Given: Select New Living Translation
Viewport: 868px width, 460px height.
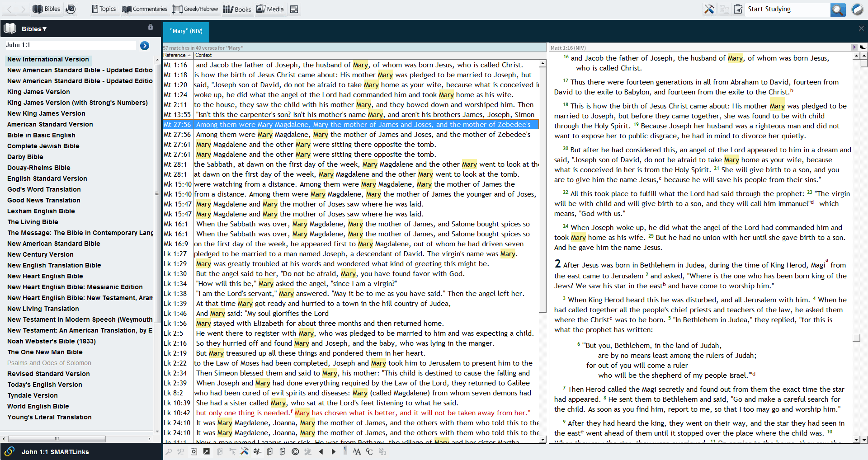Looking at the screenshot, I should [43, 309].
